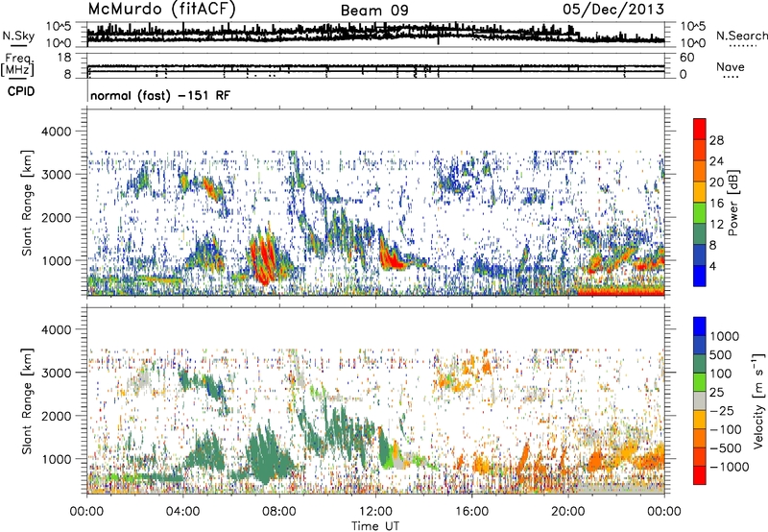Click the '60' Nave axis tick
768x532 pixels.
click(686, 58)
